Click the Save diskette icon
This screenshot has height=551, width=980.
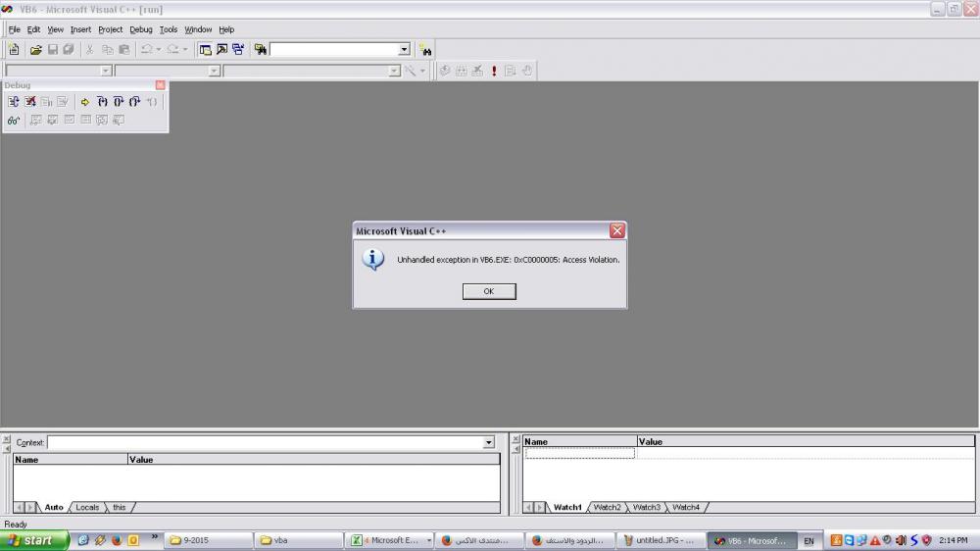pos(53,49)
